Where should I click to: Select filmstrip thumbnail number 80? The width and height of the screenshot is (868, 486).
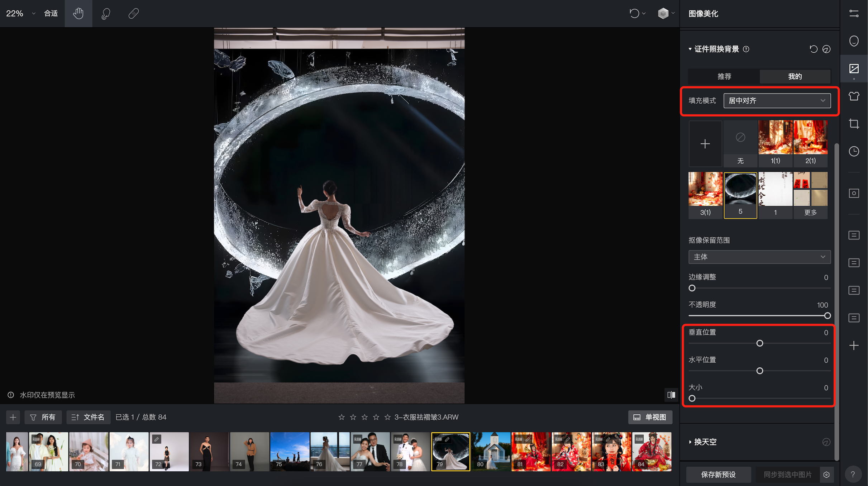[491, 452]
